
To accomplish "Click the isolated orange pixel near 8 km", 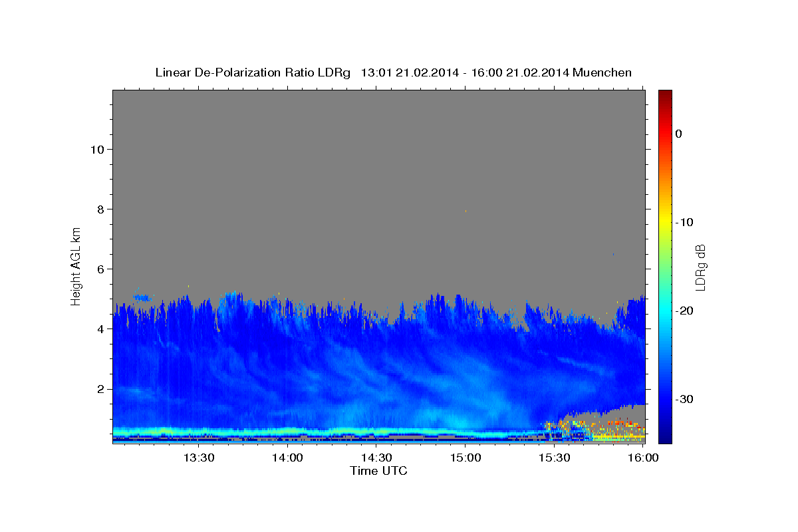I will point(465,211).
